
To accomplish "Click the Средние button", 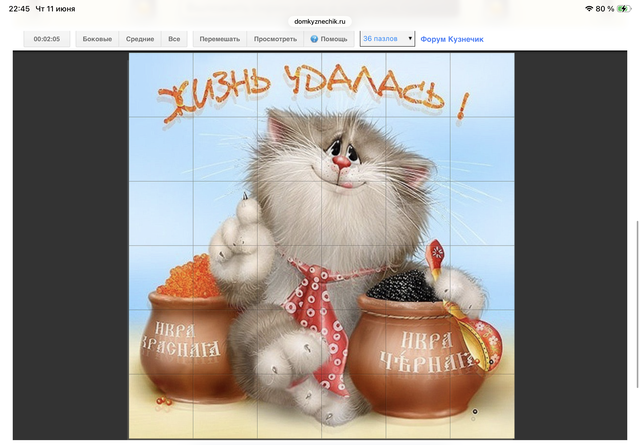I will 140,39.
